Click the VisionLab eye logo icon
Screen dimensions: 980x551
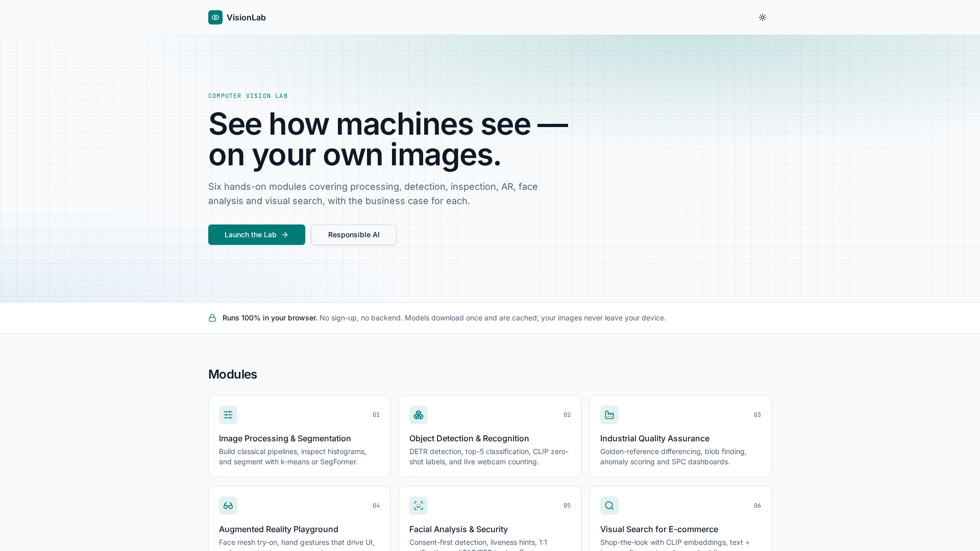[215, 17]
